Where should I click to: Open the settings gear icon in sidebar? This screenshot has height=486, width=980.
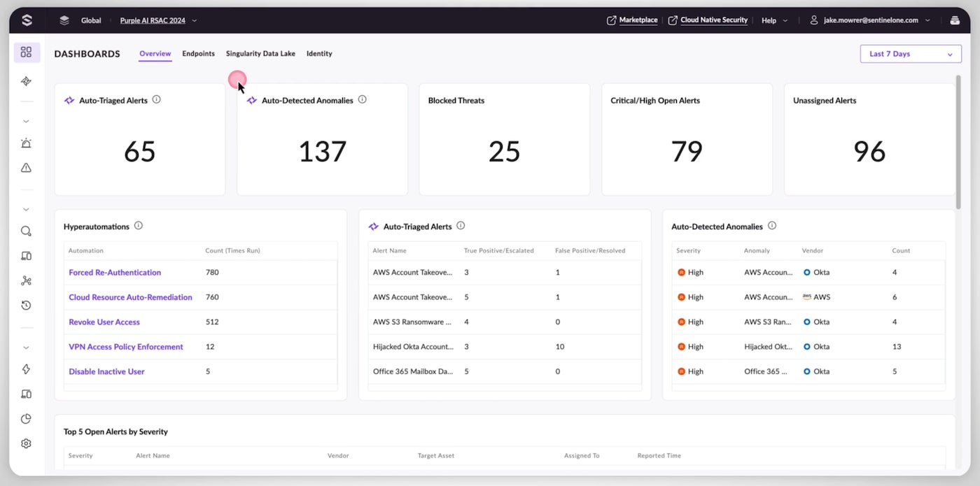(26, 443)
